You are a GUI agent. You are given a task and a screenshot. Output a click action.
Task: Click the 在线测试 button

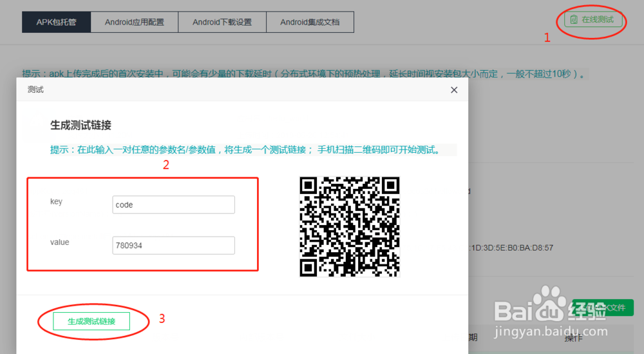[593, 20]
